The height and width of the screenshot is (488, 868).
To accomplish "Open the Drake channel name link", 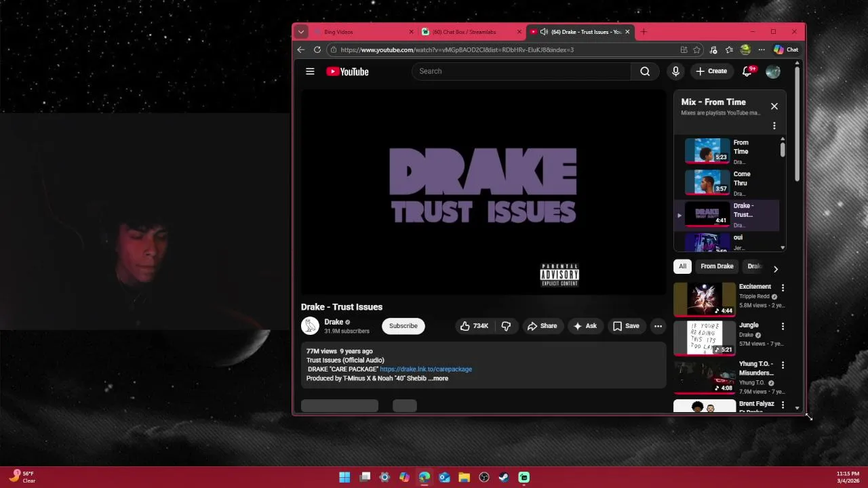I will pyautogui.click(x=334, y=322).
